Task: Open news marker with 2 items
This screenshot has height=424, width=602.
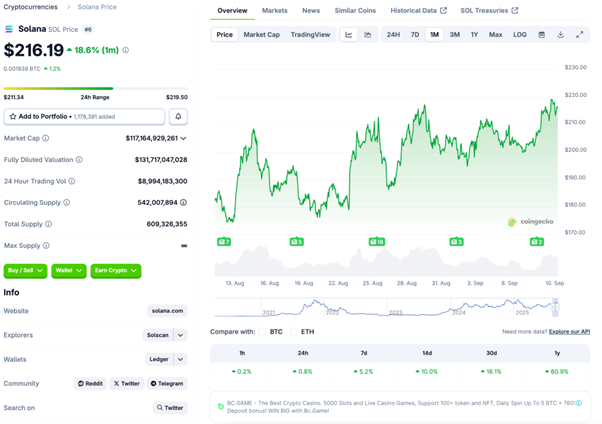Action: point(537,242)
